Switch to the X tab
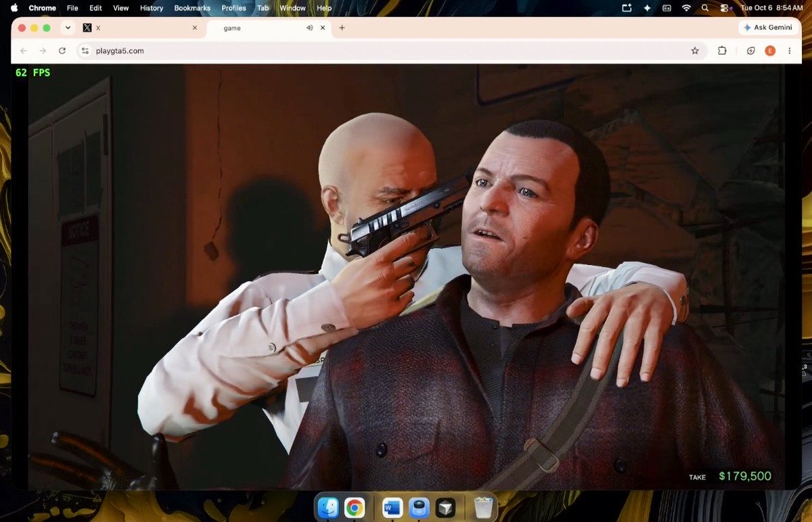This screenshot has width=812, height=522. 139,28
